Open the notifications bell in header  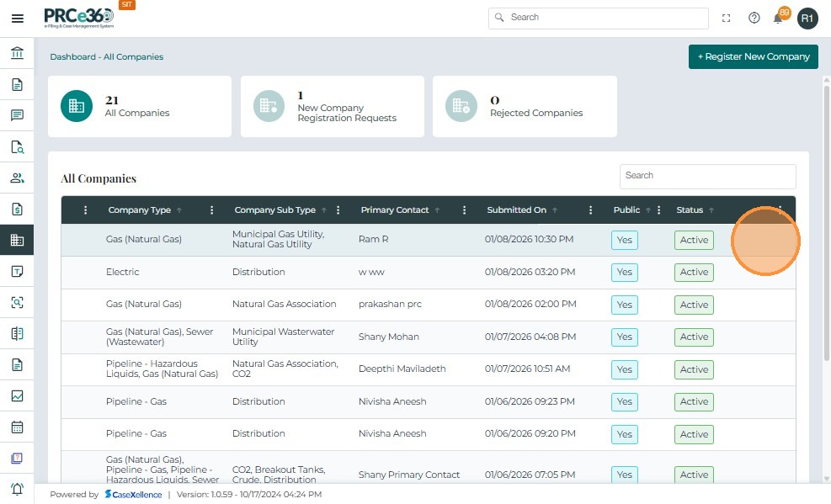click(778, 18)
